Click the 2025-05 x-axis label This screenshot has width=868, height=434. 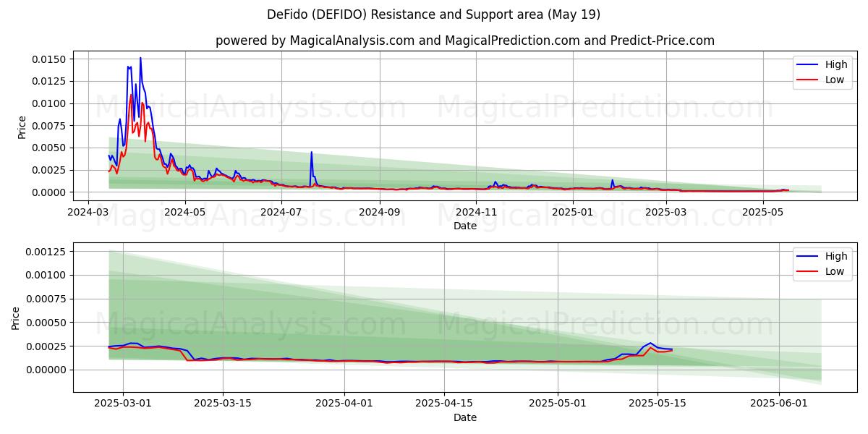(x=763, y=213)
